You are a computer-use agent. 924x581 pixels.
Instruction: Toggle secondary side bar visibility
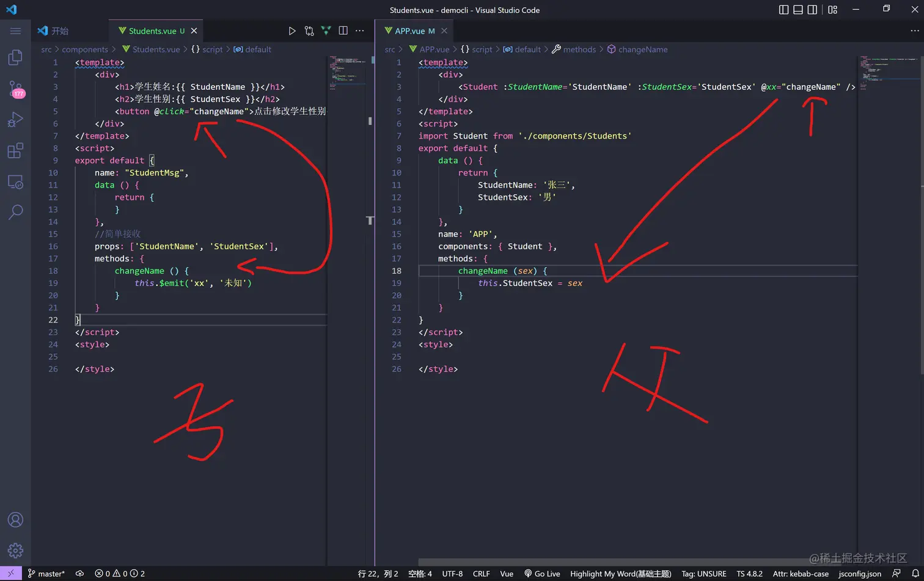pos(812,10)
